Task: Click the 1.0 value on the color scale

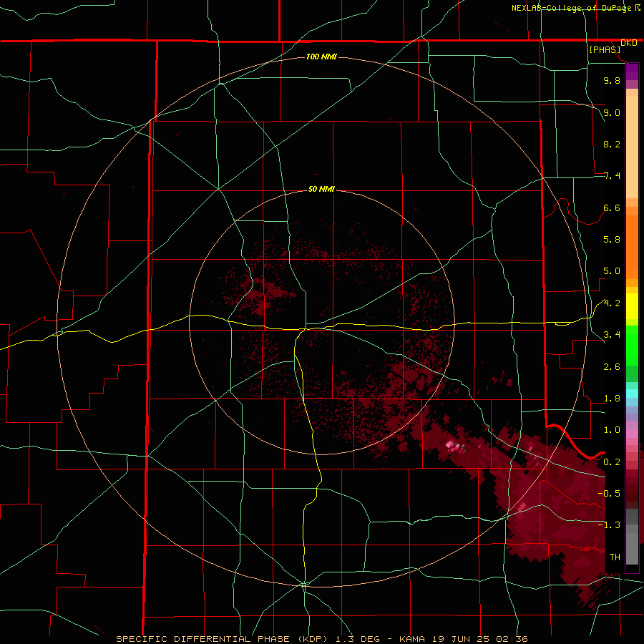Action: coord(612,430)
